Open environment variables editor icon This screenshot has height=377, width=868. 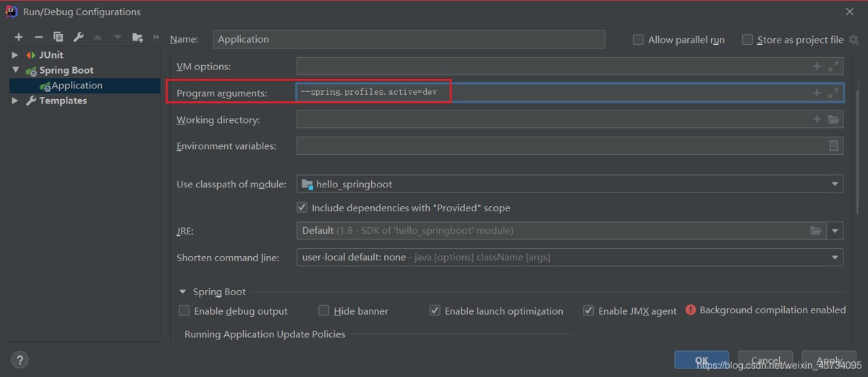coord(833,145)
